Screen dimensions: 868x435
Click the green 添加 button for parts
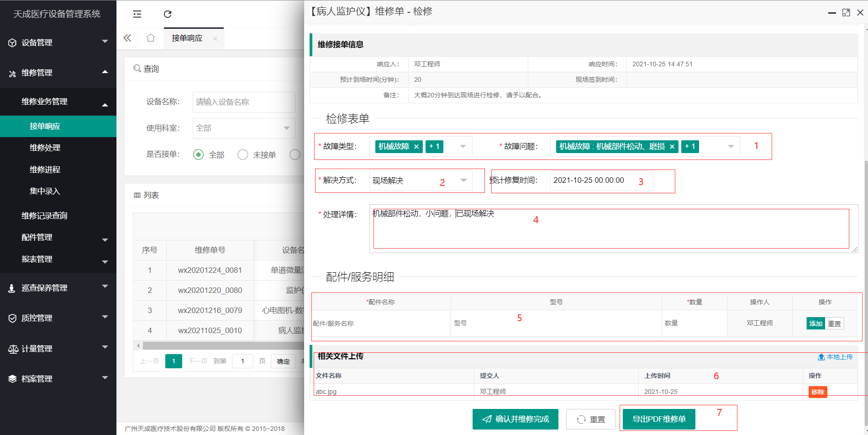[x=815, y=324]
